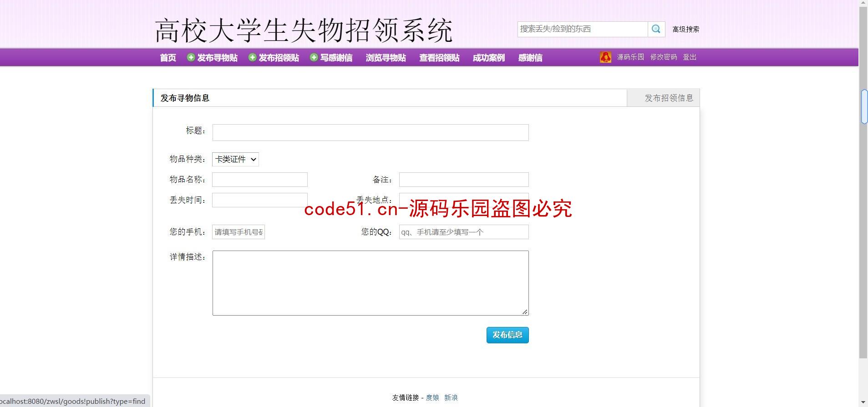
Task: Click the scrollbar up arrow
Action: (x=863, y=4)
